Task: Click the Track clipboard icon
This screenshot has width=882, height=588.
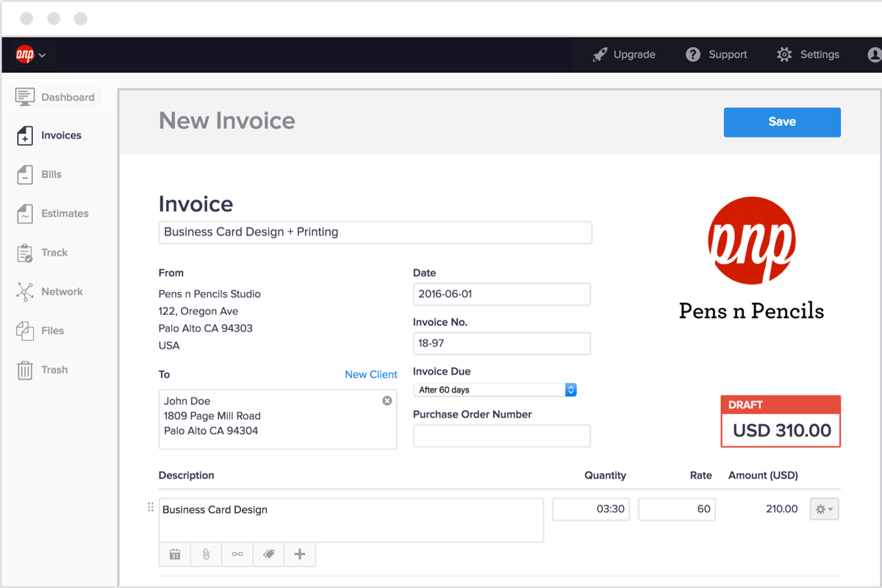Action: coord(25,253)
